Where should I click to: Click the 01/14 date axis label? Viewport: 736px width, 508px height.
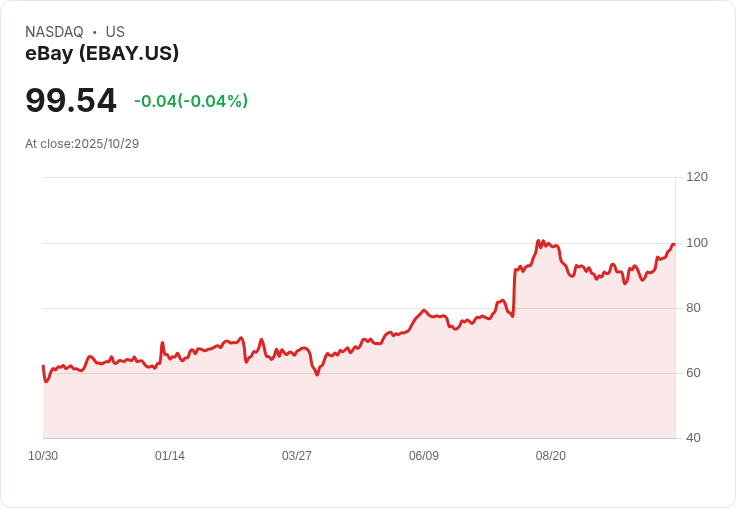[170, 456]
